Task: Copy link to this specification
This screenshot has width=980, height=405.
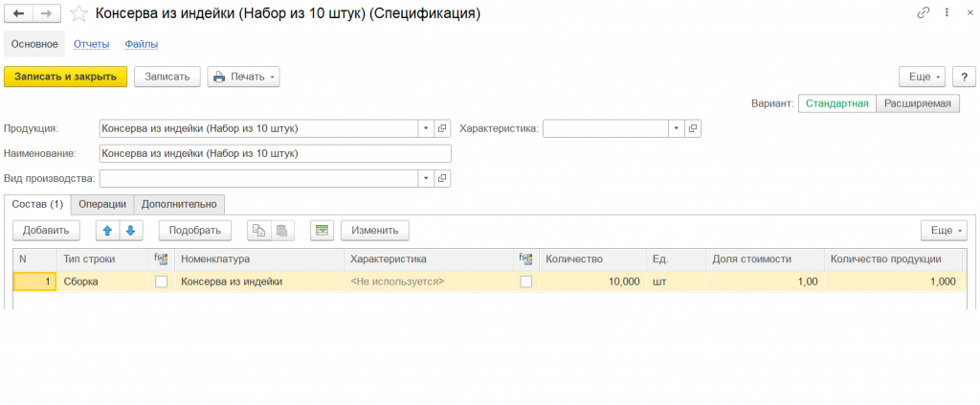Action: pyautogui.click(x=923, y=13)
